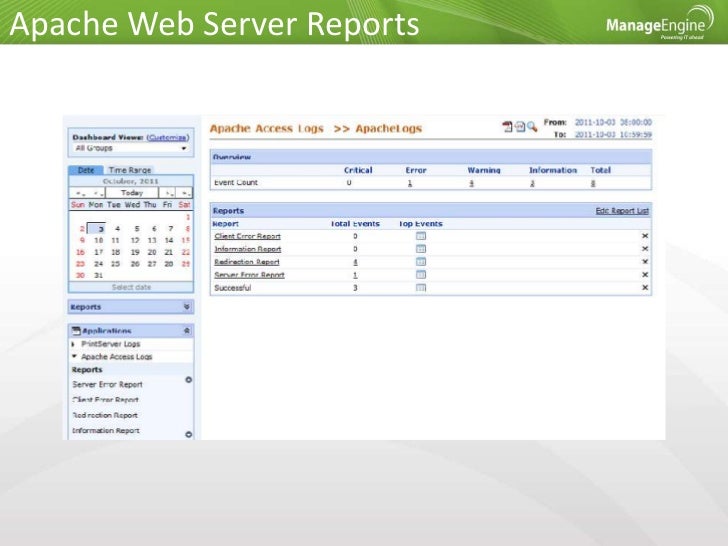Open Server Error Report link in table
This screenshot has width=728, height=546.
(x=249, y=275)
